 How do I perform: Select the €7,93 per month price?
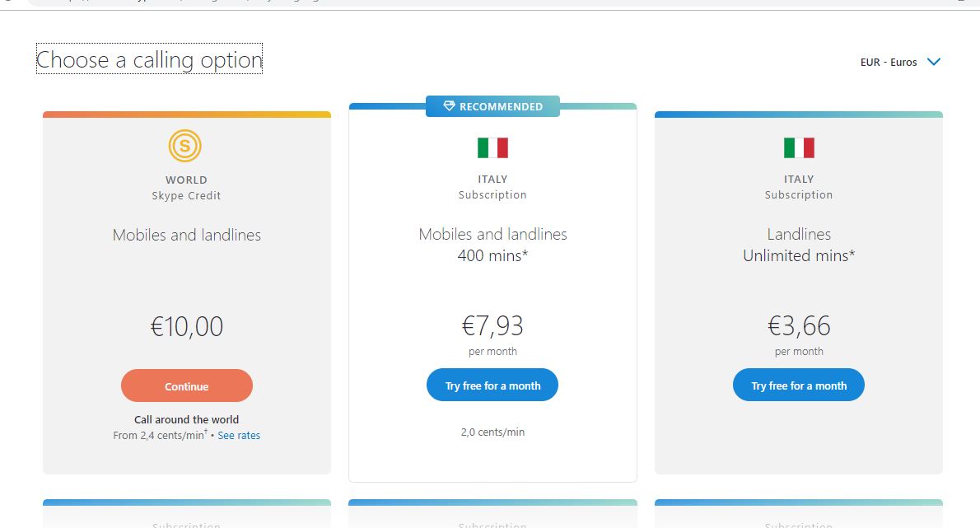pos(492,326)
